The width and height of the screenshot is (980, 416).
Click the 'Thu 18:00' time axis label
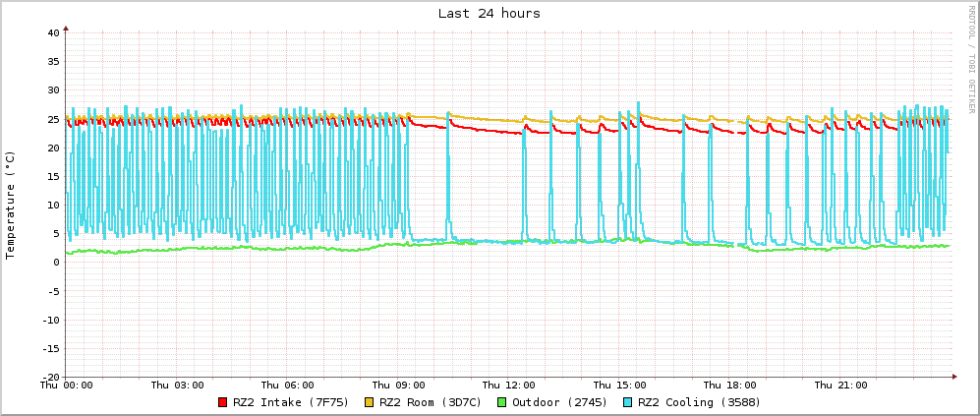[x=730, y=385]
